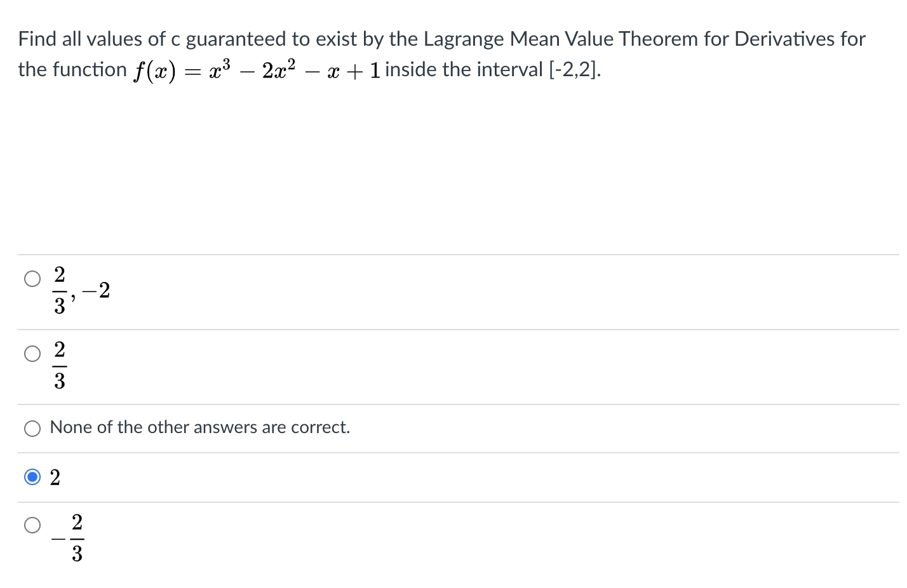Click the question text about Lagrange Theorem
The height and width of the screenshot is (588, 907).
pyautogui.click(x=441, y=39)
